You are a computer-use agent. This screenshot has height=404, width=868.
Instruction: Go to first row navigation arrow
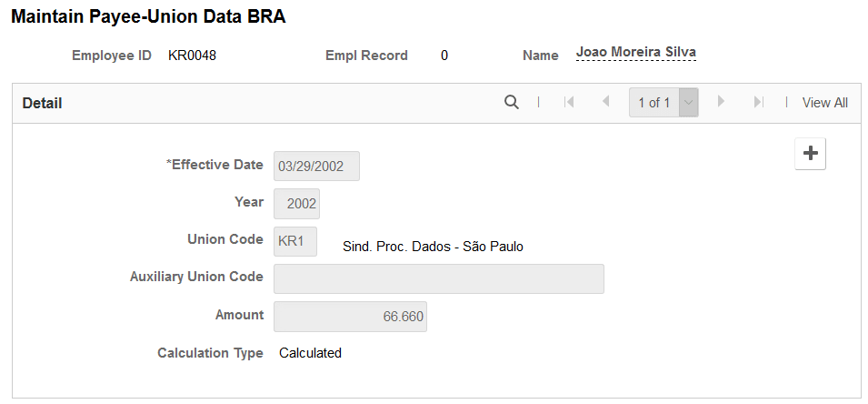click(x=569, y=102)
